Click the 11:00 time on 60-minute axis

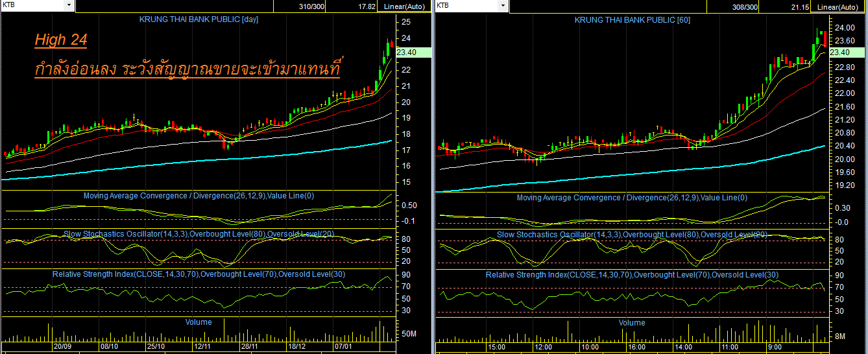point(730,348)
